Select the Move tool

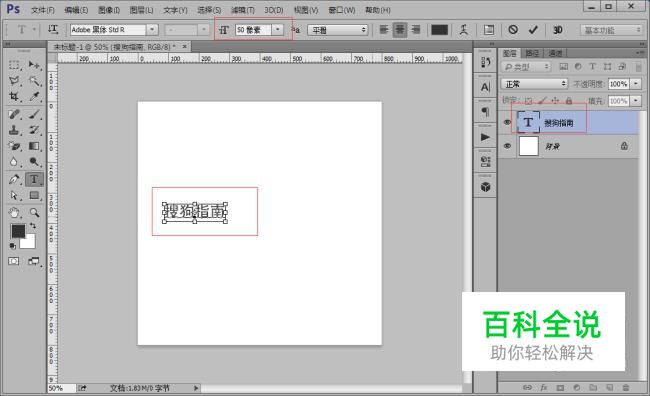(34, 65)
